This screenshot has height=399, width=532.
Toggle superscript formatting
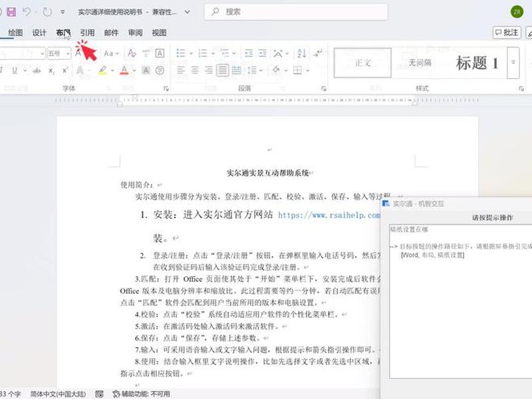click(65, 70)
